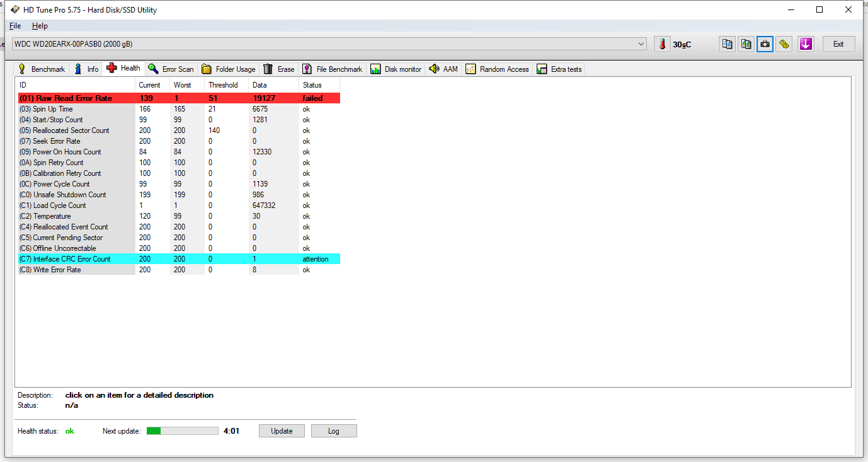Select the Health tab
Viewport: 868px width, 462px height.
123,68
